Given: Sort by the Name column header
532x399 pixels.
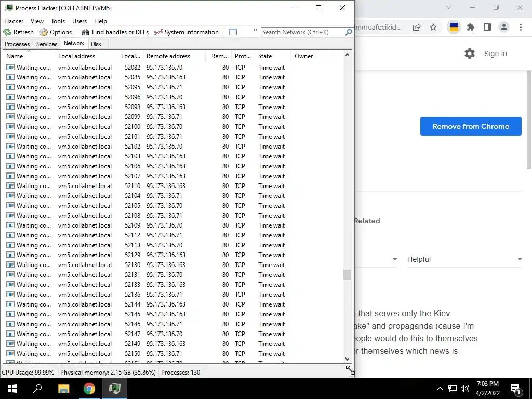Looking at the screenshot, I should (x=29, y=56).
